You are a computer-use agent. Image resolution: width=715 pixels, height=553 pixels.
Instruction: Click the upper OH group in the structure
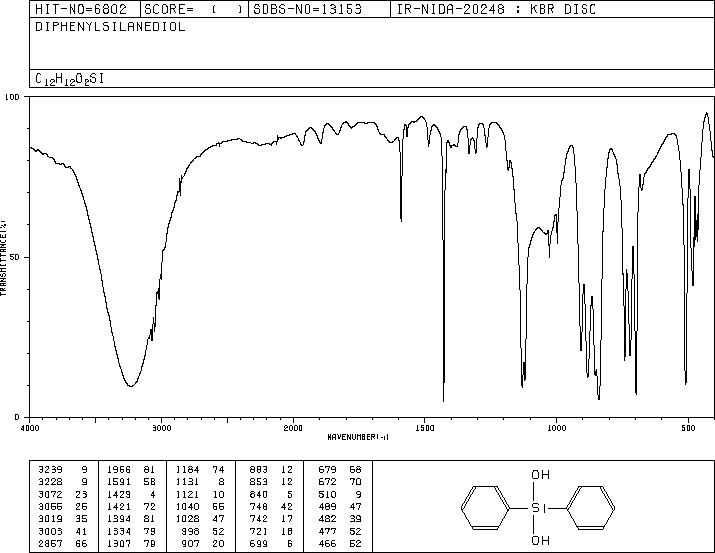click(541, 475)
